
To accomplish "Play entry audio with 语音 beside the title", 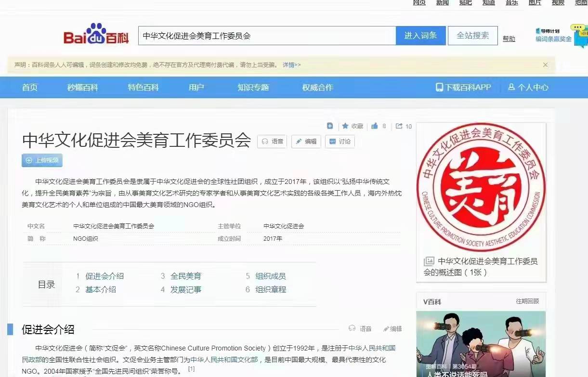I will coord(272,142).
